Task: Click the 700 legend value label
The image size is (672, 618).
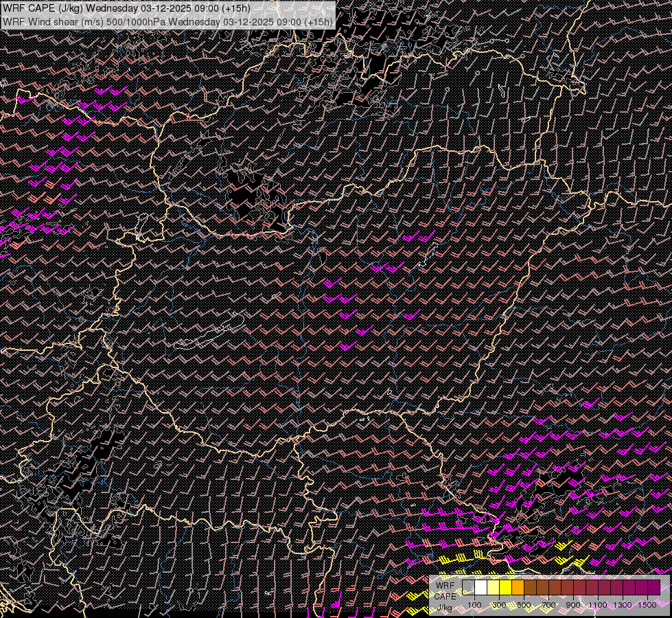Action: tap(548, 604)
